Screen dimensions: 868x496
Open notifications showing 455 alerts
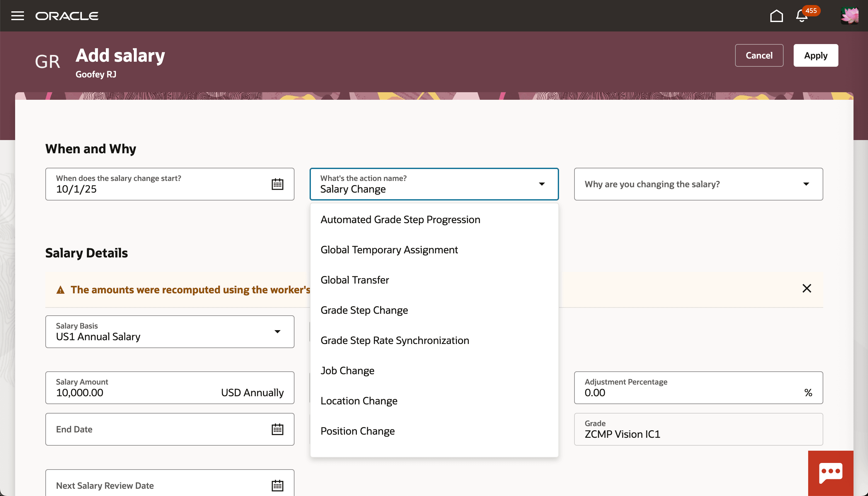801,16
